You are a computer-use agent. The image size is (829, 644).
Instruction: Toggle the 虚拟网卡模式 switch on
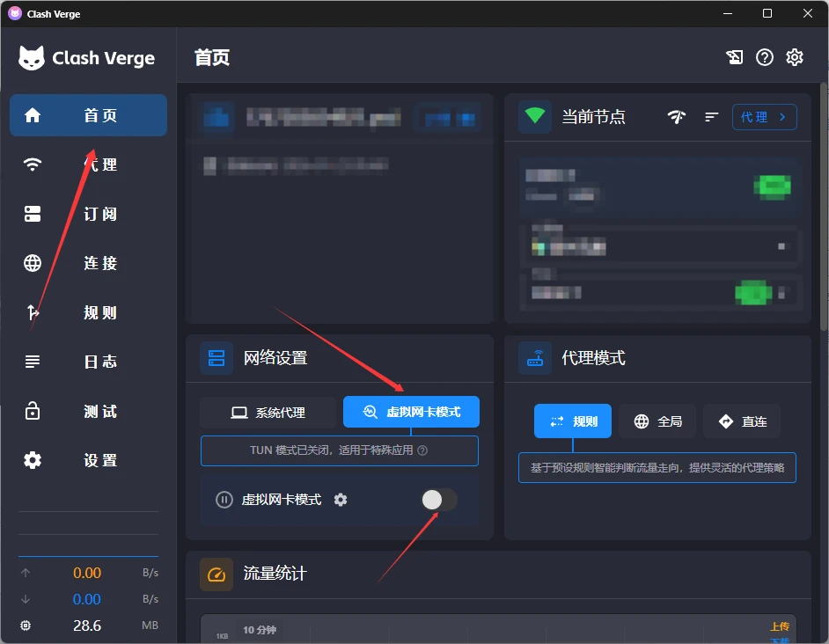pyautogui.click(x=439, y=500)
